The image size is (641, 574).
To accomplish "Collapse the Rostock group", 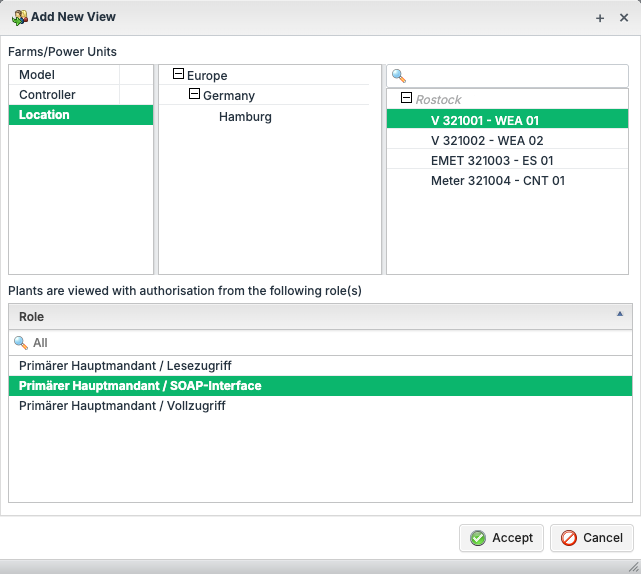I will (x=406, y=99).
